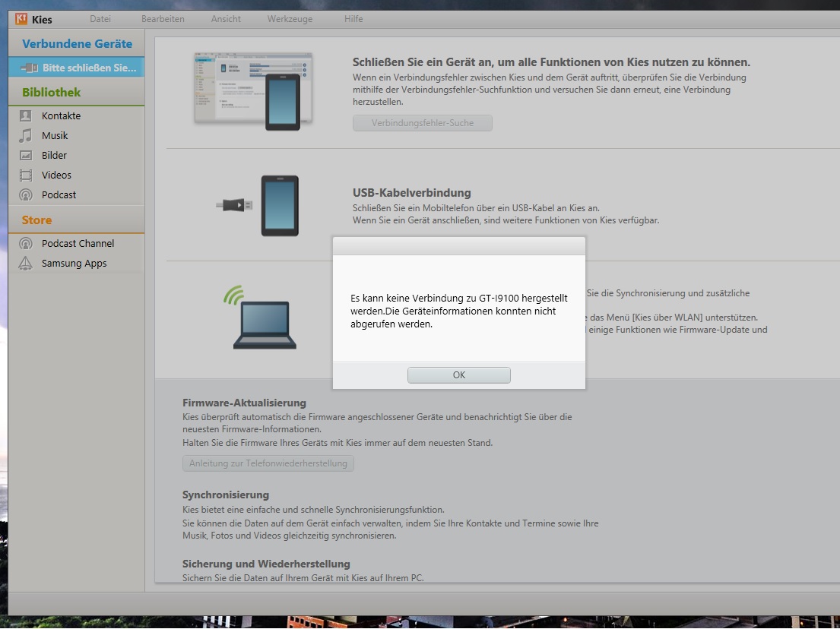Screen dimensions: 840x629
Task: Confirm the error dialog with OK
Action: (459, 375)
